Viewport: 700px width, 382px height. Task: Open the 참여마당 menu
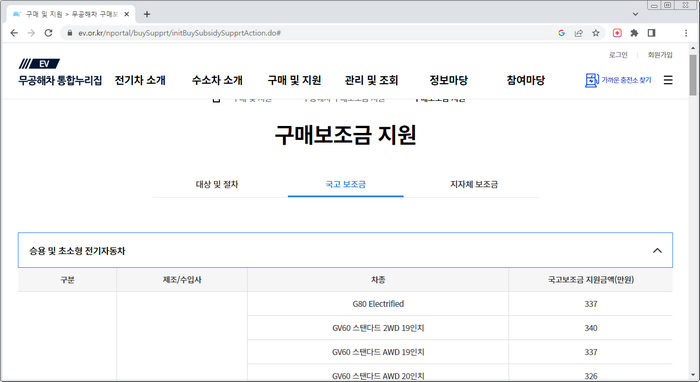(526, 80)
